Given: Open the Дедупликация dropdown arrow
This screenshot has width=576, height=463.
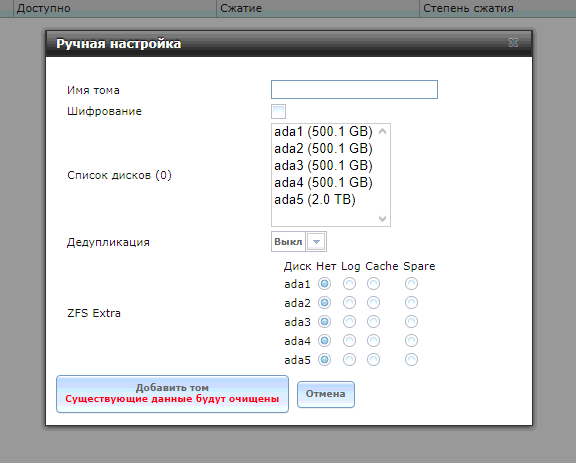Looking at the screenshot, I should point(316,242).
